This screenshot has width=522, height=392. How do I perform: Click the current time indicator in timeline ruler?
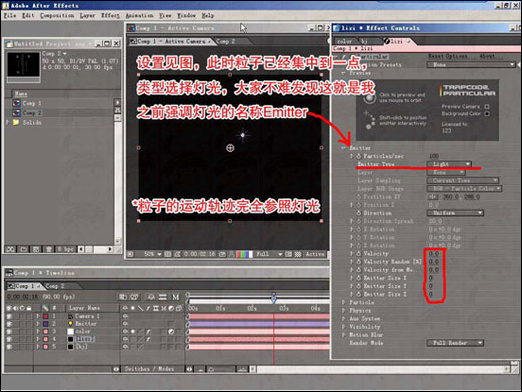click(274, 298)
